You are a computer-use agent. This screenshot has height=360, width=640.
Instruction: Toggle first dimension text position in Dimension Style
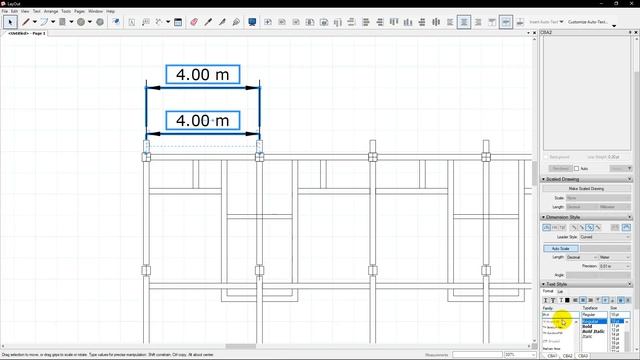click(x=547, y=227)
